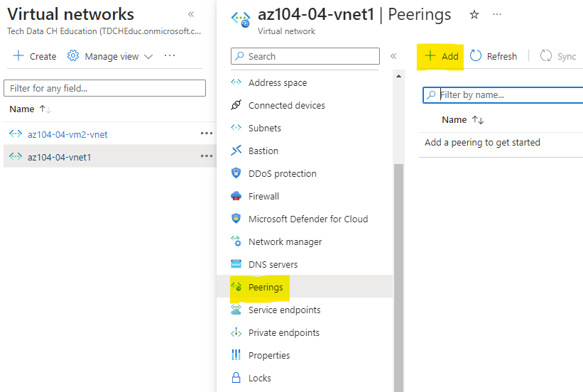Click the Refresh circular arrow icon
The height and width of the screenshot is (392, 583).
476,56
